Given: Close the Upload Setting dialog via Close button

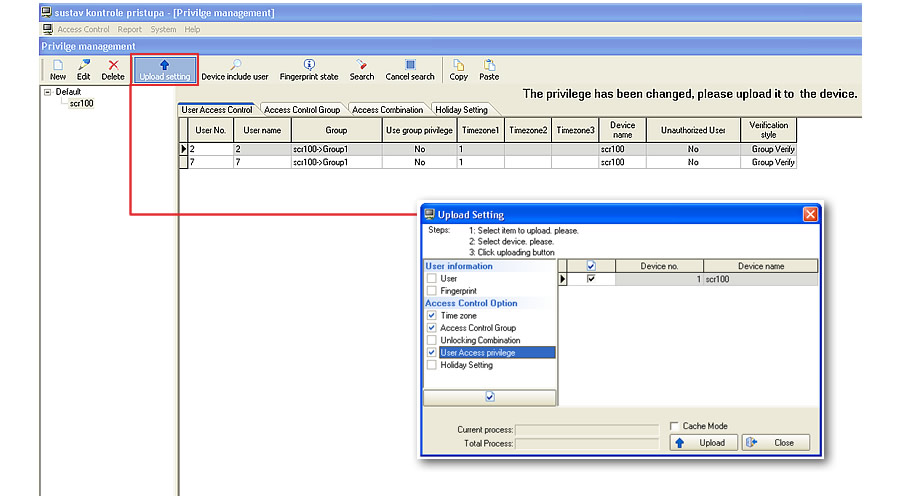Looking at the screenshot, I should tap(775, 443).
